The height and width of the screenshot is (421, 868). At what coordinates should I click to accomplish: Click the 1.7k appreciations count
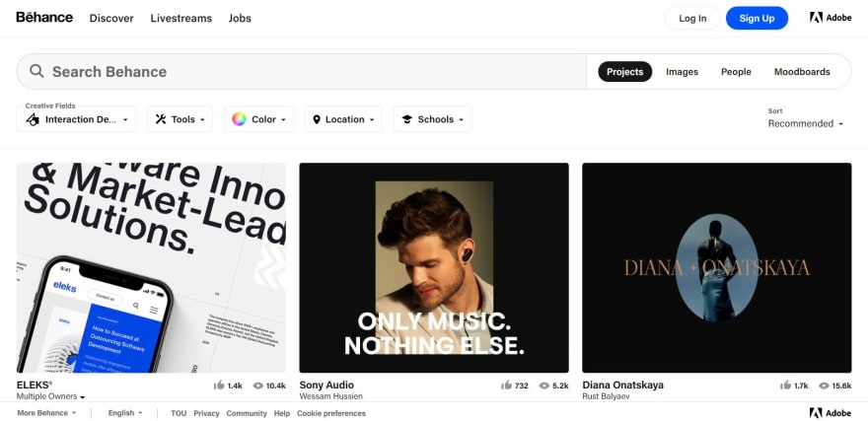801,386
